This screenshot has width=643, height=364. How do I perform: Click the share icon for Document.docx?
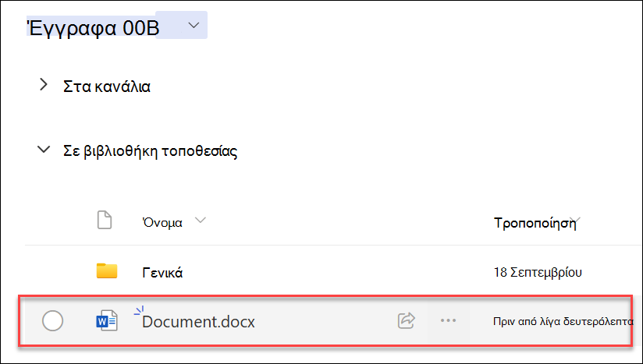coord(407,320)
